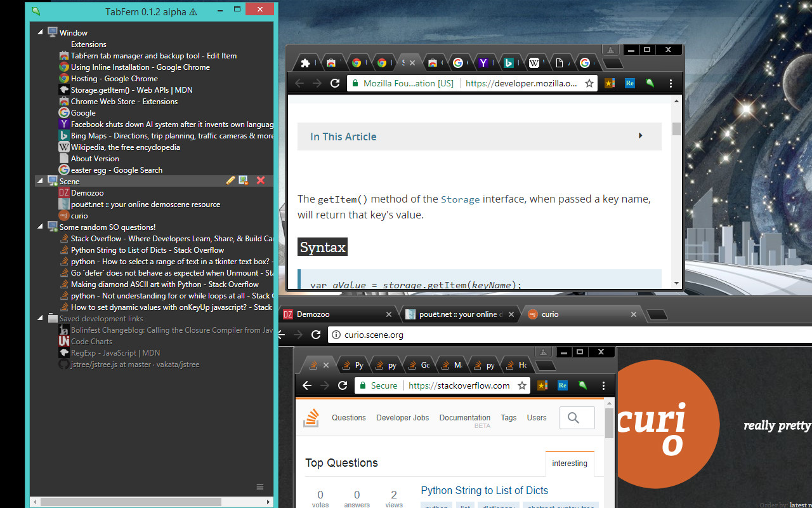The width and height of the screenshot is (812, 508).
Task: Open the Documentation BETA link
Action: click(465, 420)
